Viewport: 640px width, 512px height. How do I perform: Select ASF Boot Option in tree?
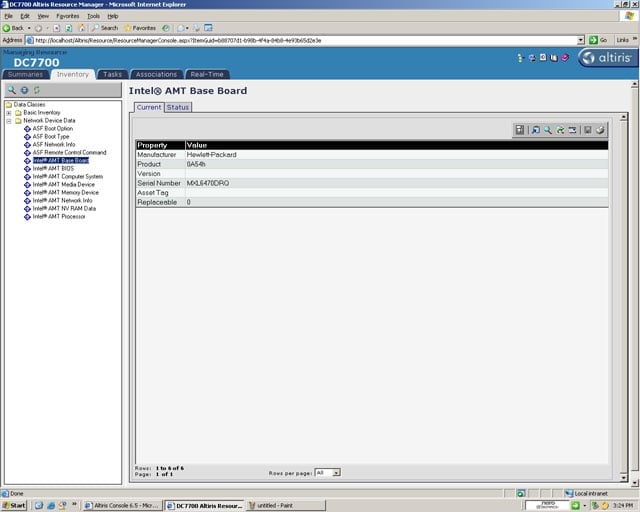pos(53,129)
